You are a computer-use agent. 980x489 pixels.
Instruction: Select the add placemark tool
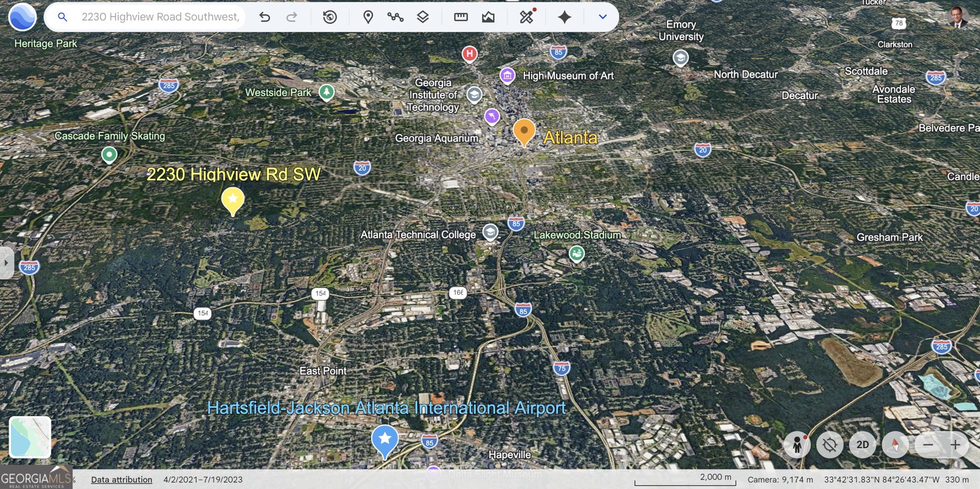pyautogui.click(x=367, y=17)
